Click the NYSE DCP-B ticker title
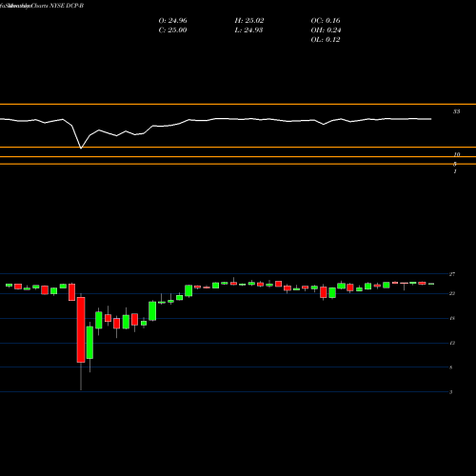The height and width of the screenshot is (476, 476). [x=67, y=6]
